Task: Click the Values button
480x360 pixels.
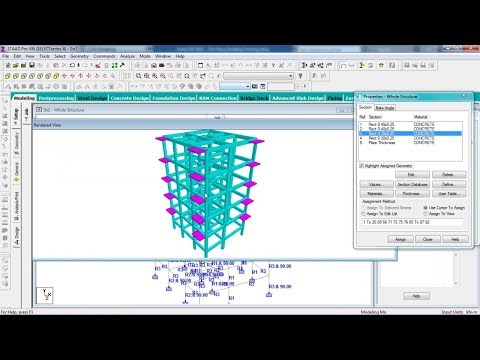Action: [376, 184]
